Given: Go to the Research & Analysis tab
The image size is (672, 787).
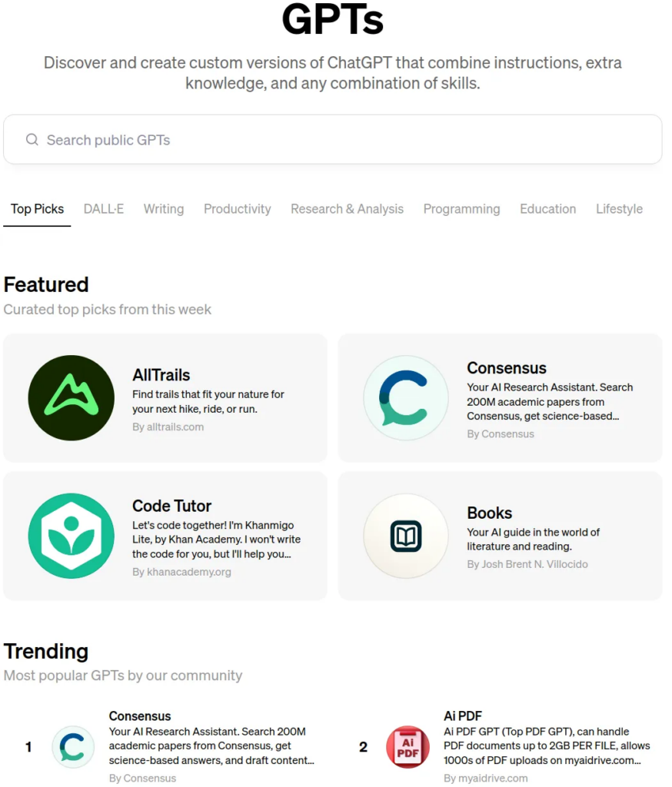Looking at the screenshot, I should click(347, 209).
